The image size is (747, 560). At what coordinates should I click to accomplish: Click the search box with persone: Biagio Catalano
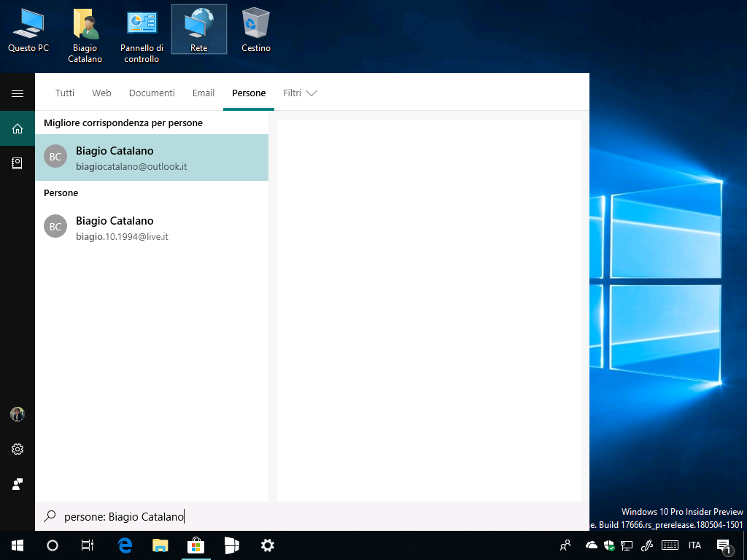(x=312, y=517)
